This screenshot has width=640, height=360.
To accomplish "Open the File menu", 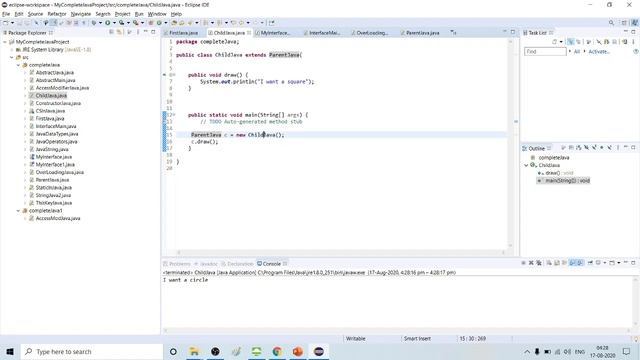I will coord(6,14).
